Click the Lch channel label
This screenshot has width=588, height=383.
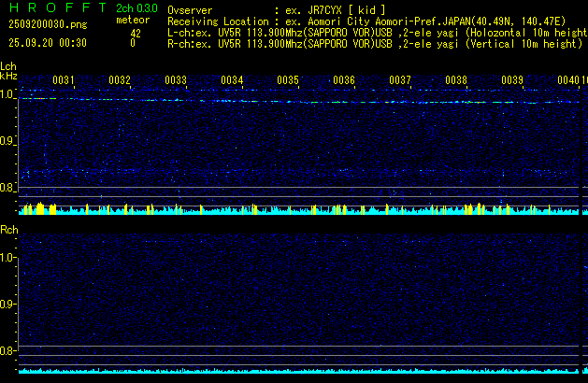click(x=8, y=66)
